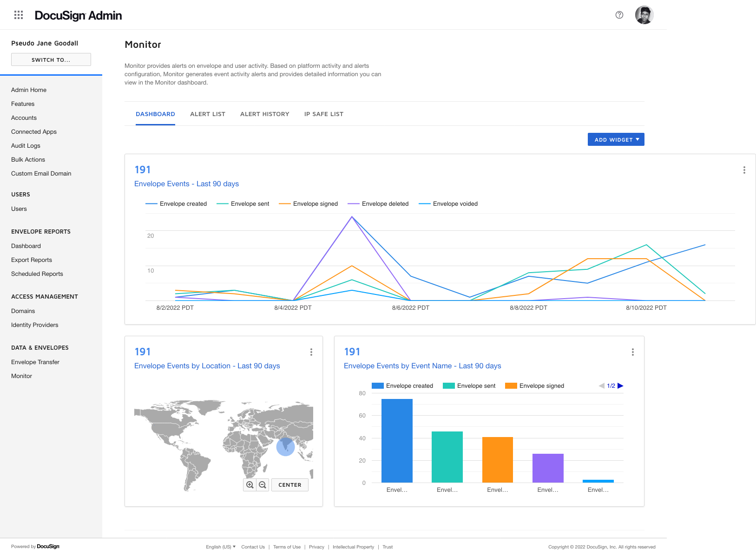This screenshot has height=555, width=756.
Task: Click the Pseudo Jane Goodall account name
Action: [45, 43]
